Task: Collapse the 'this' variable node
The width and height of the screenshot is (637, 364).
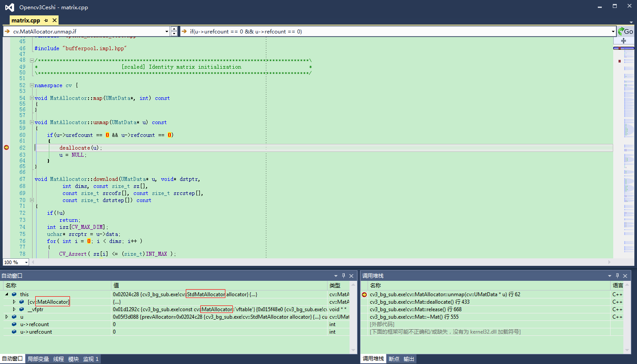Action: point(7,294)
